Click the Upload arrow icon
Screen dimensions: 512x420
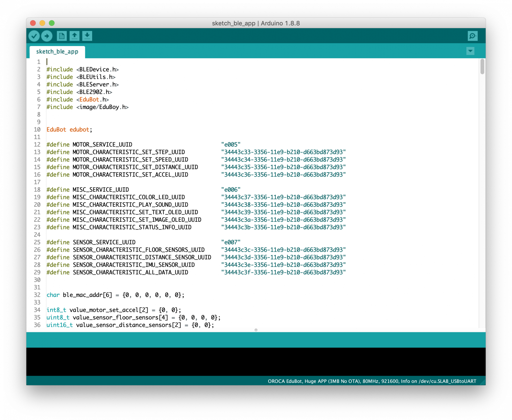(x=47, y=36)
